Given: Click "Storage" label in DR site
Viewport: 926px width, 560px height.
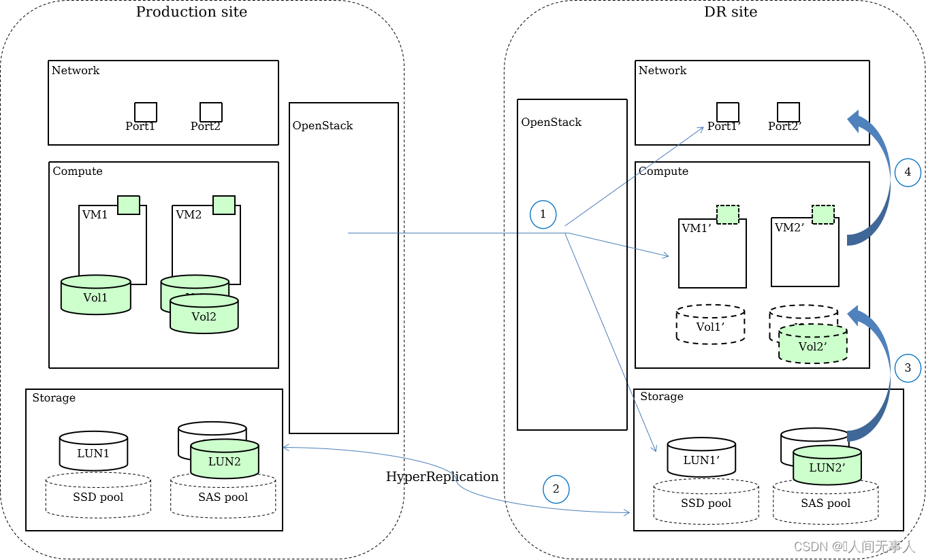Looking at the screenshot, I should click(x=662, y=397).
